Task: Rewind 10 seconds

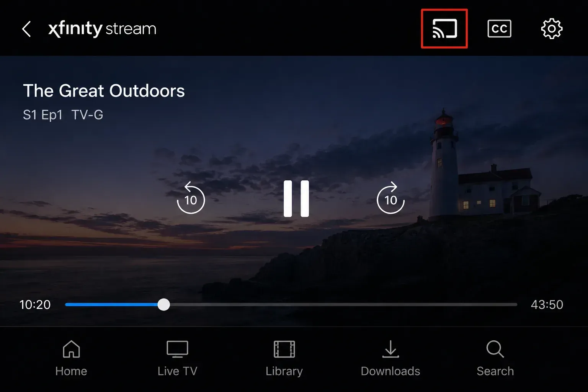Action: click(x=191, y=198)
